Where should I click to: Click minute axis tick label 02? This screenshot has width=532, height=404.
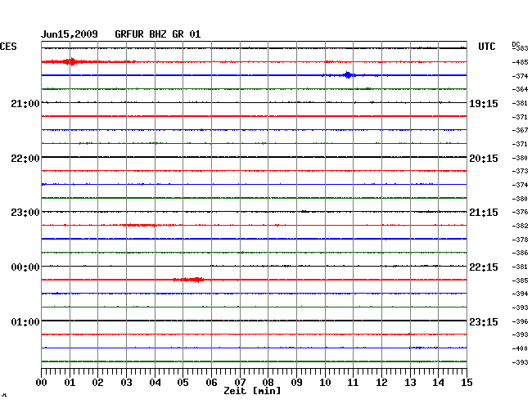point(97,383)
